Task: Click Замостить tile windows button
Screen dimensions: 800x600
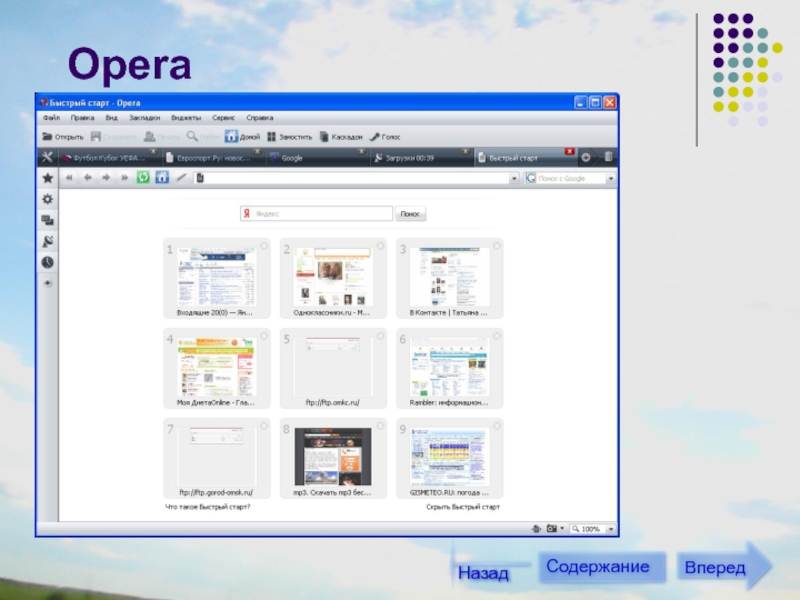Action: tap(289, 136)
